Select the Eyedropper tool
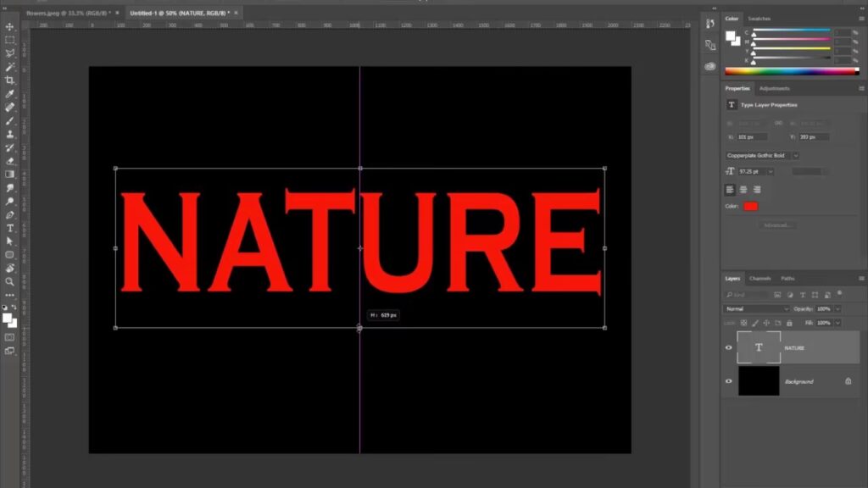This screenshot has height=488, width=868. (x=10, y=94)
